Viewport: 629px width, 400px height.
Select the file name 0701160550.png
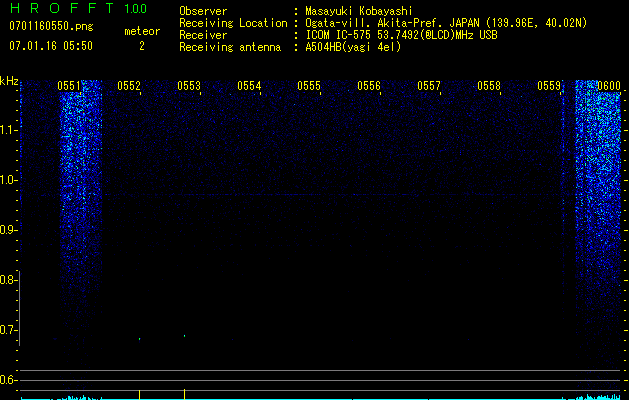pos(51,27)
